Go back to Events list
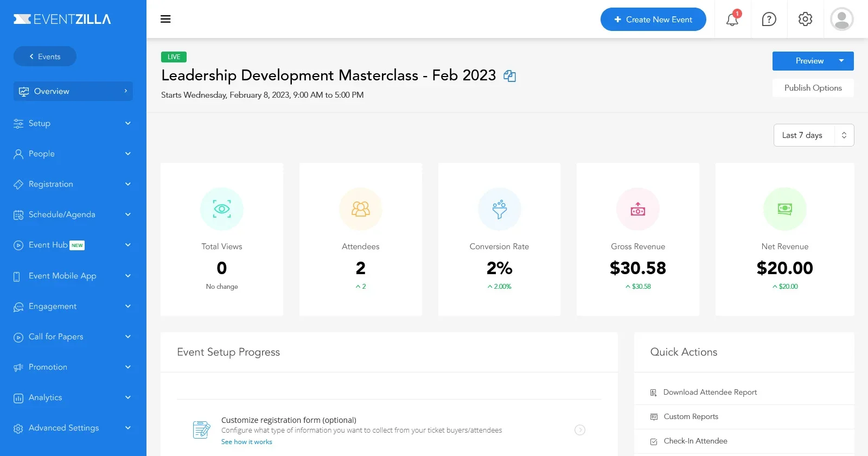Viewport: 868px width, 456px height. pos(45,56)
